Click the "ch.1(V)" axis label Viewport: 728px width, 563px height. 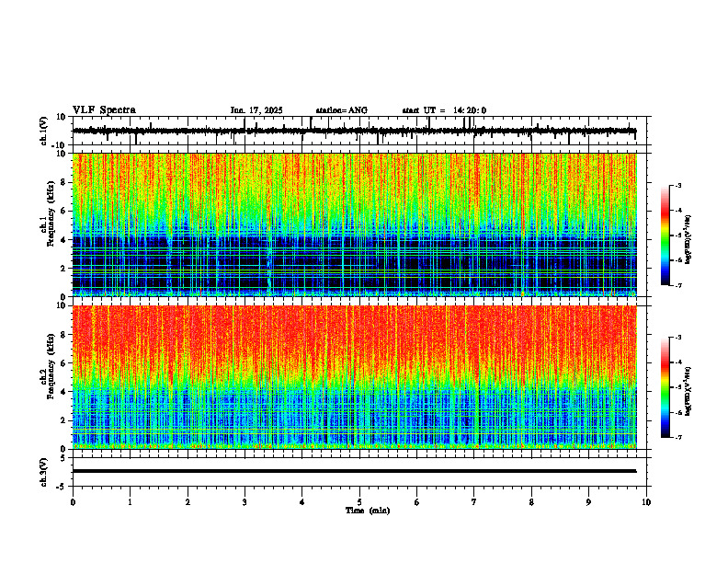click(x=44, y=131)
